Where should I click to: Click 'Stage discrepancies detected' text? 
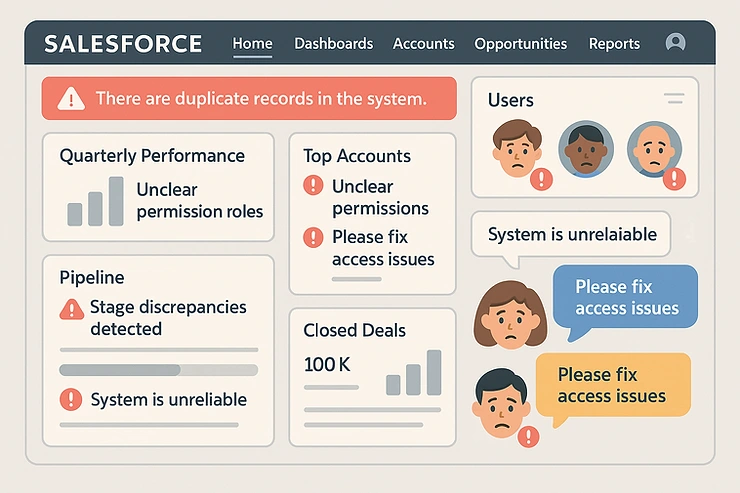[168, 318]
